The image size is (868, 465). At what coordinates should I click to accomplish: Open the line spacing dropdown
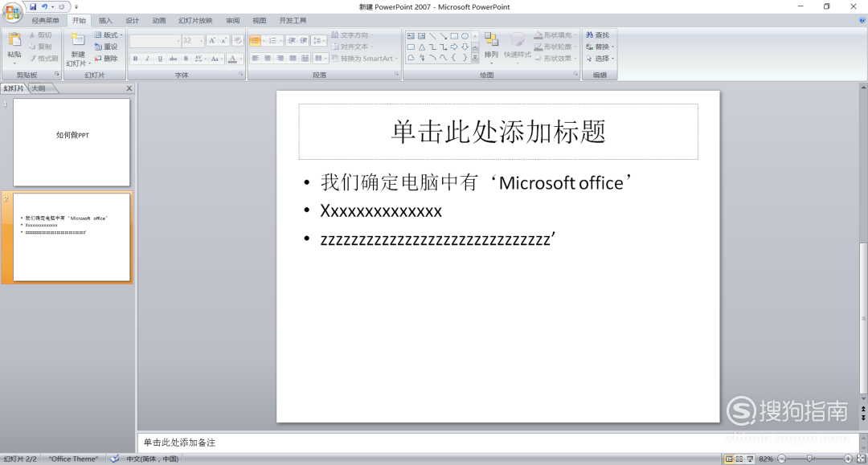(x=319, y=40)
